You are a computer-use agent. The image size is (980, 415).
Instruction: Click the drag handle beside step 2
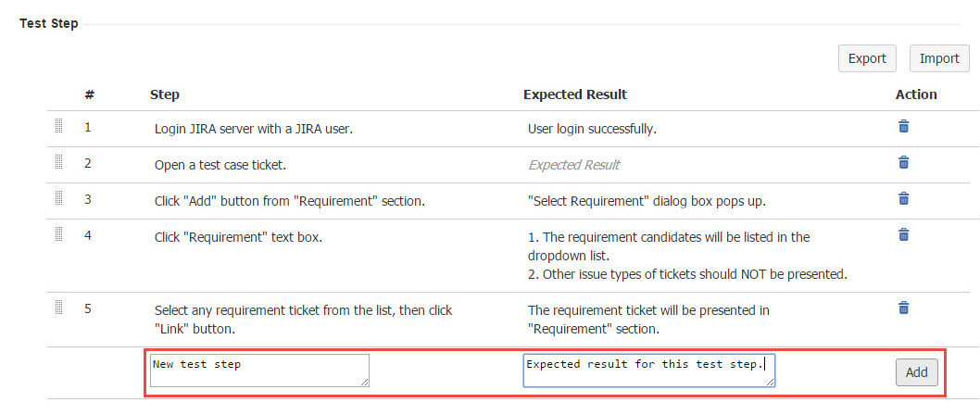click(59, 162)
